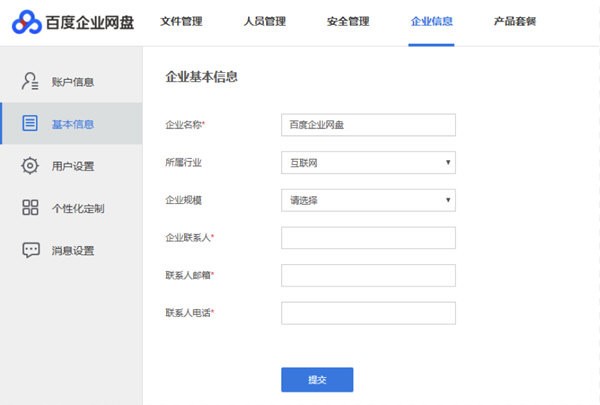Click the 基本信息 document icon
Viewport: 600px width, 405px height.
tap(30, 124)
